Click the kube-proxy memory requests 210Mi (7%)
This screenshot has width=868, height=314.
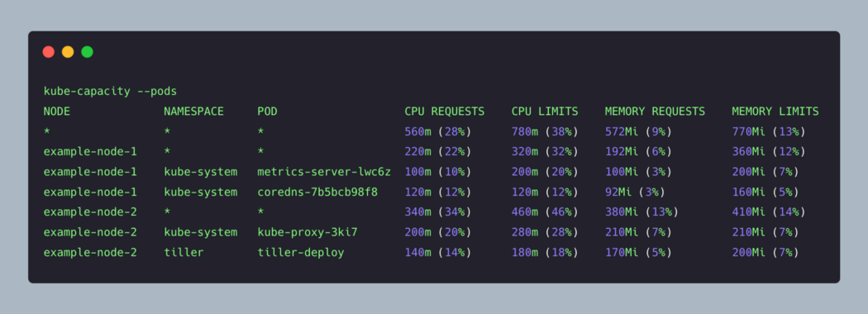click(638, 232)
